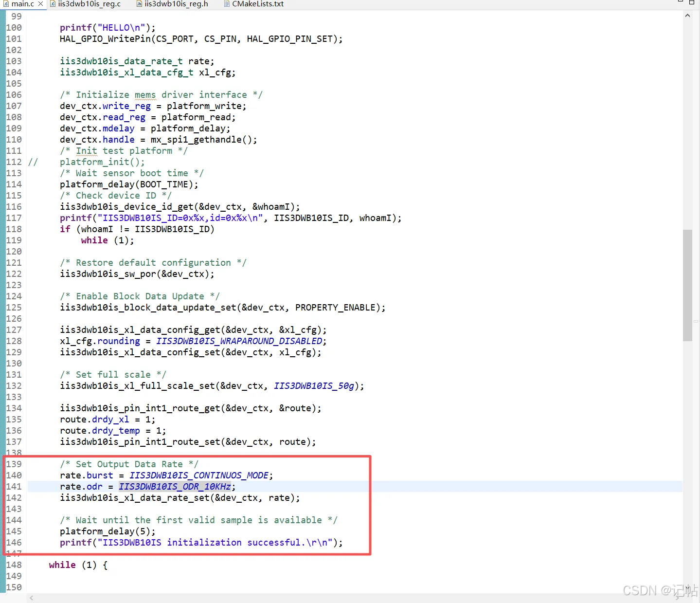Click the dev_ctx.mdelay assignment line

click(145, 128)
